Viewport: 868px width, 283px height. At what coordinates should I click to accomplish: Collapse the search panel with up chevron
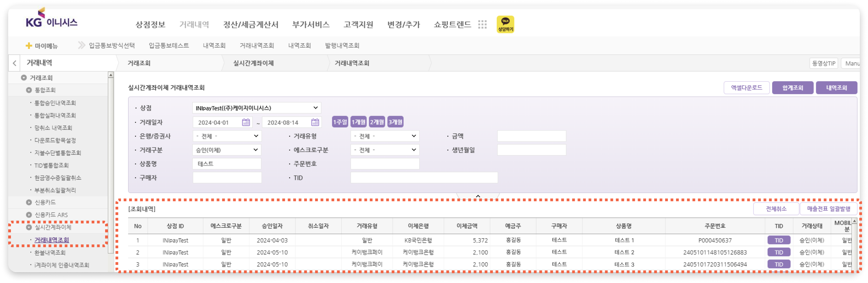pos(478,196)
